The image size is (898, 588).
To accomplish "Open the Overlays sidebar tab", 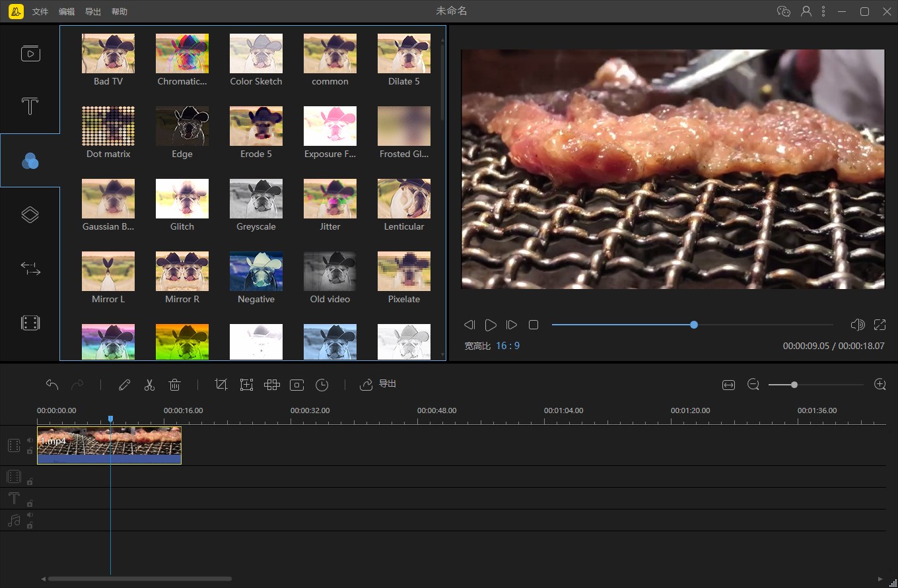I will click(x=30, y=214).
